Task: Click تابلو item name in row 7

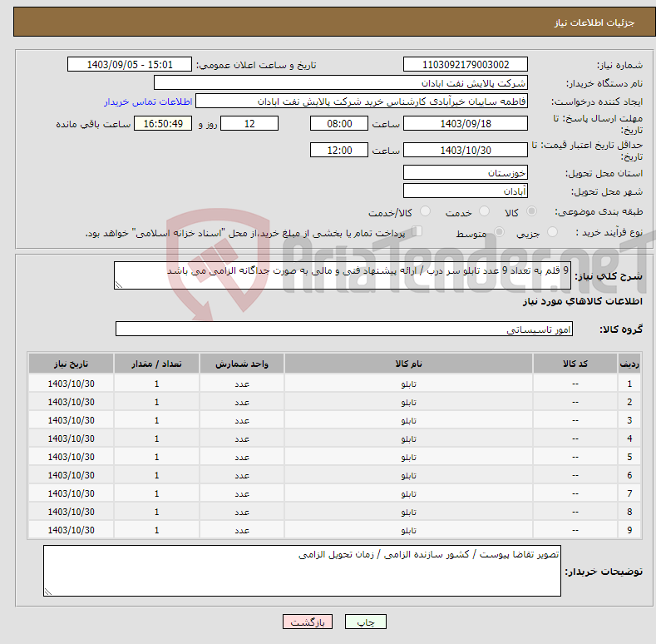Action: point(408,493)
